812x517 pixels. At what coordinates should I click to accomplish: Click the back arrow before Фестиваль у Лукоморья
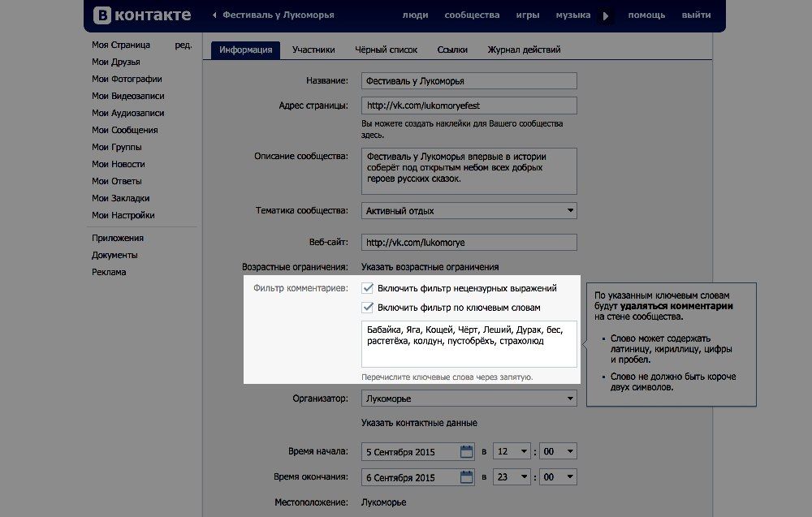pyautogui.click(x=214, y=15)
